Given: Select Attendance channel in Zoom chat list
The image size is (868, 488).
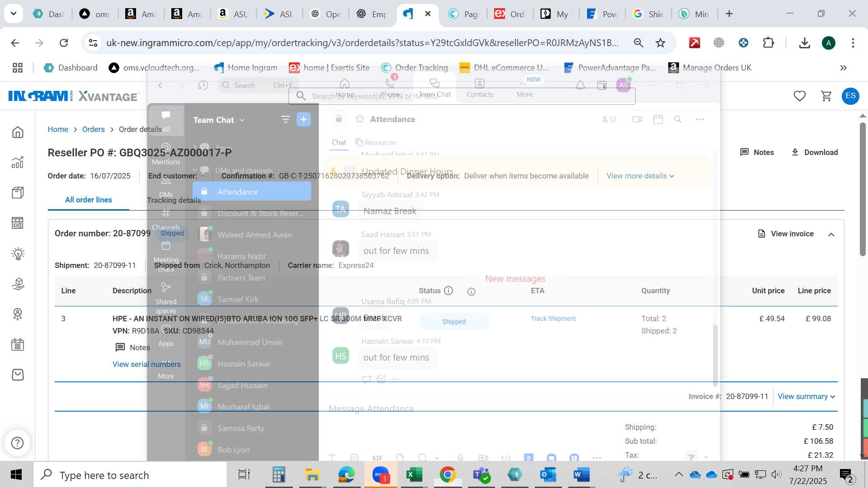Looking at the screenshot, I should [252, 192].
